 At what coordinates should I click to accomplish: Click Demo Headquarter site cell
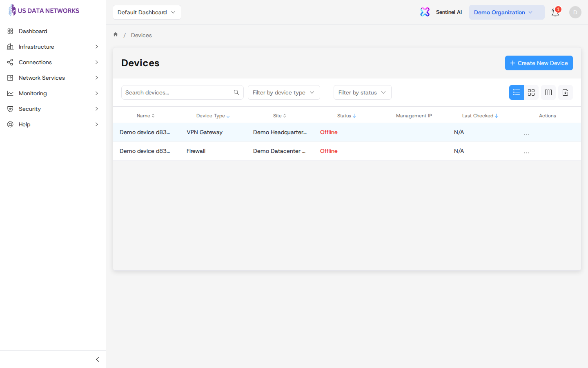point(280,132)
